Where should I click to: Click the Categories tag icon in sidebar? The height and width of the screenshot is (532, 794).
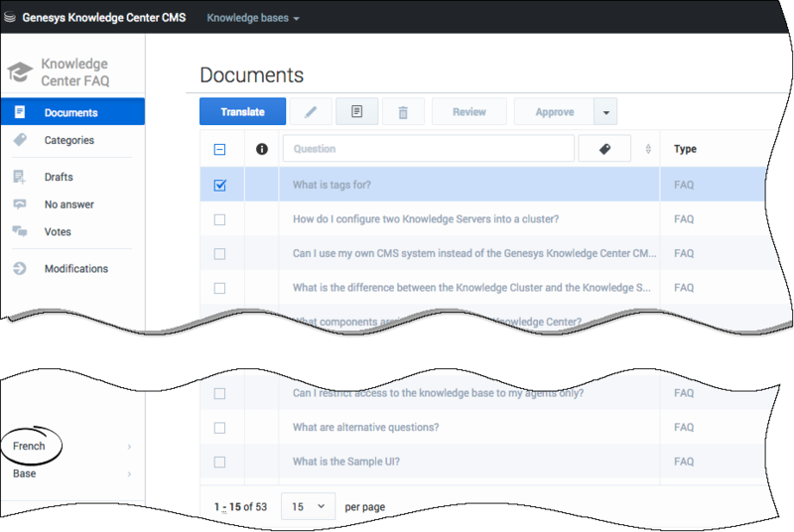point(20,140)
